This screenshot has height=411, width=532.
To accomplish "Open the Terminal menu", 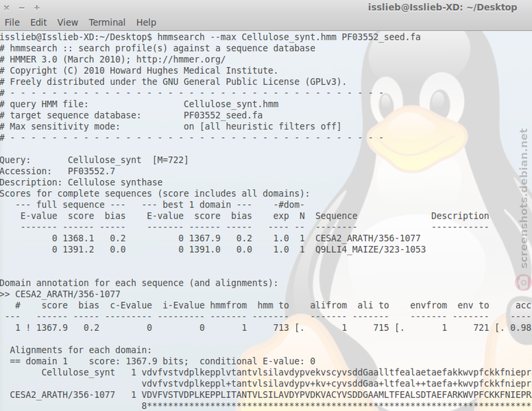I will click(107, 23).
